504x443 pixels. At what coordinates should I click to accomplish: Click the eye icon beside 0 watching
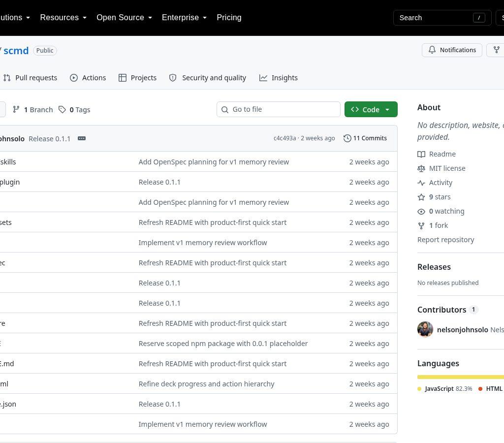(421, 212)
